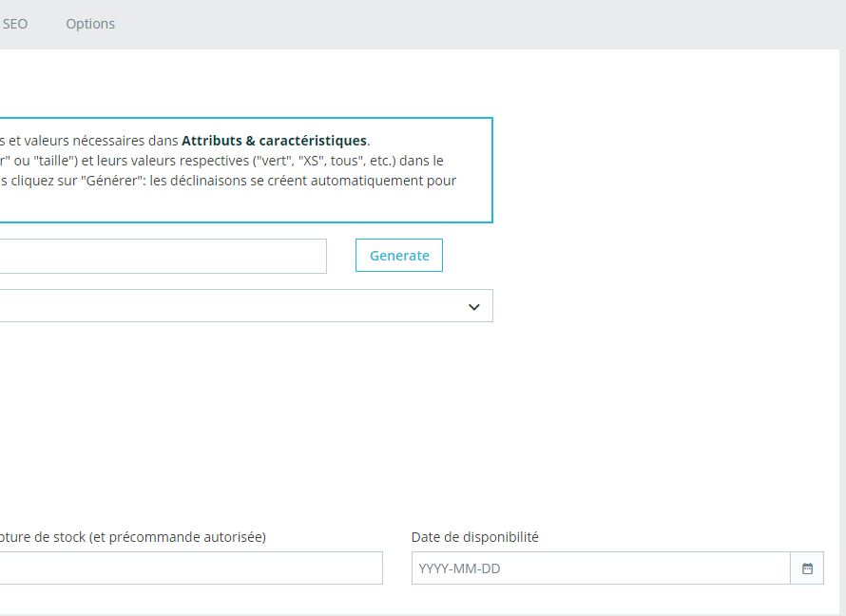Open the calendar picker for Date de disponibilité
The width and height of the screenshot is (846, 616).
click(807, 568)
